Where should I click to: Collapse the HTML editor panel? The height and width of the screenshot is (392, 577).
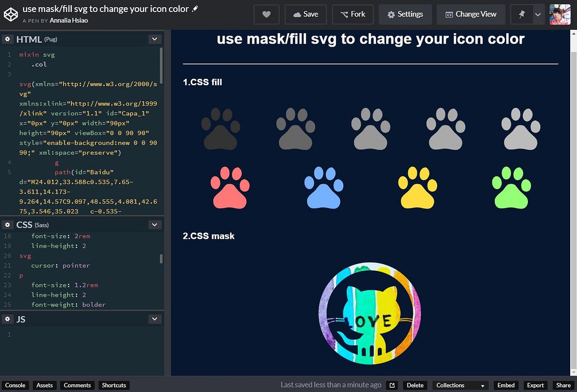(x=154, y=39)
